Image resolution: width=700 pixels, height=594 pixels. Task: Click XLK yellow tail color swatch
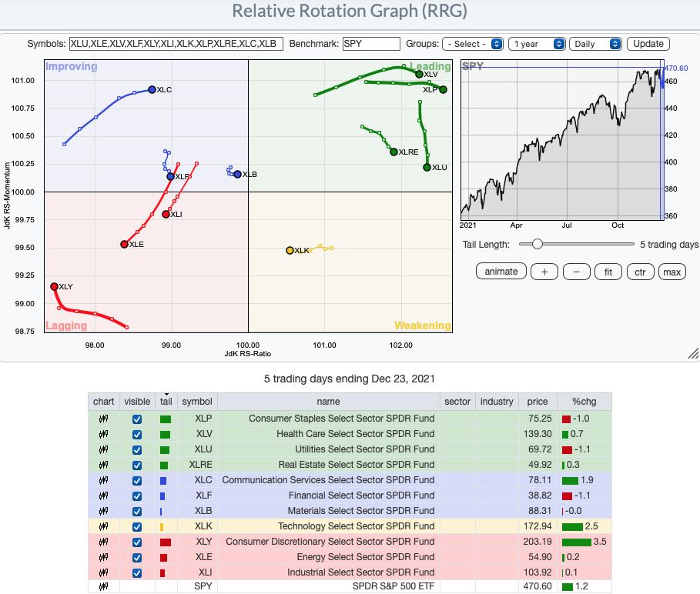(162, 527)
